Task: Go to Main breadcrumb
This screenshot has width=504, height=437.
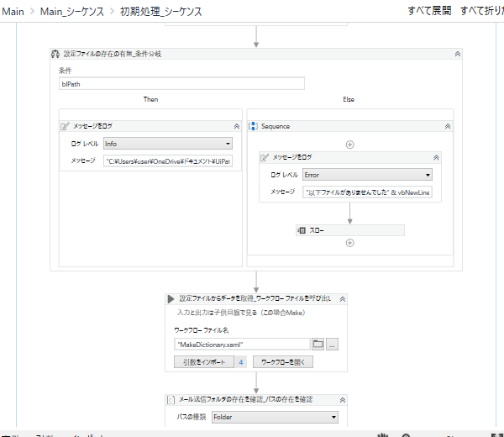Action: pos(13,12)
